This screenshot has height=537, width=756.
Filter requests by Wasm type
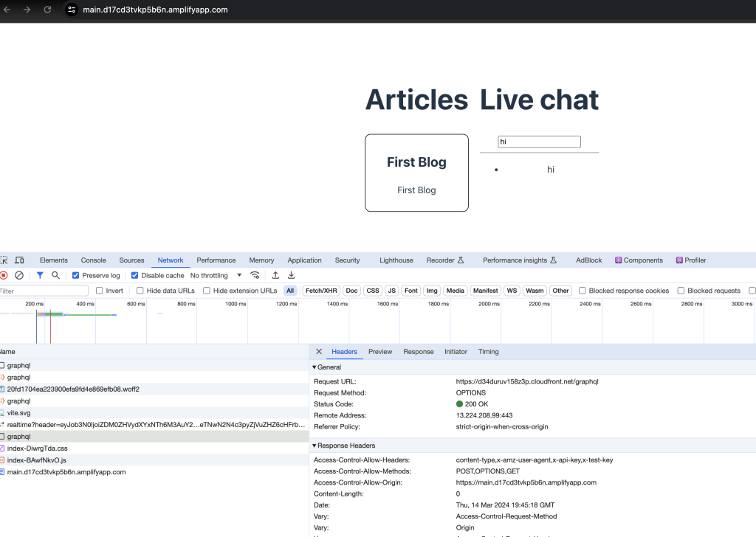[x=535, y=291]
